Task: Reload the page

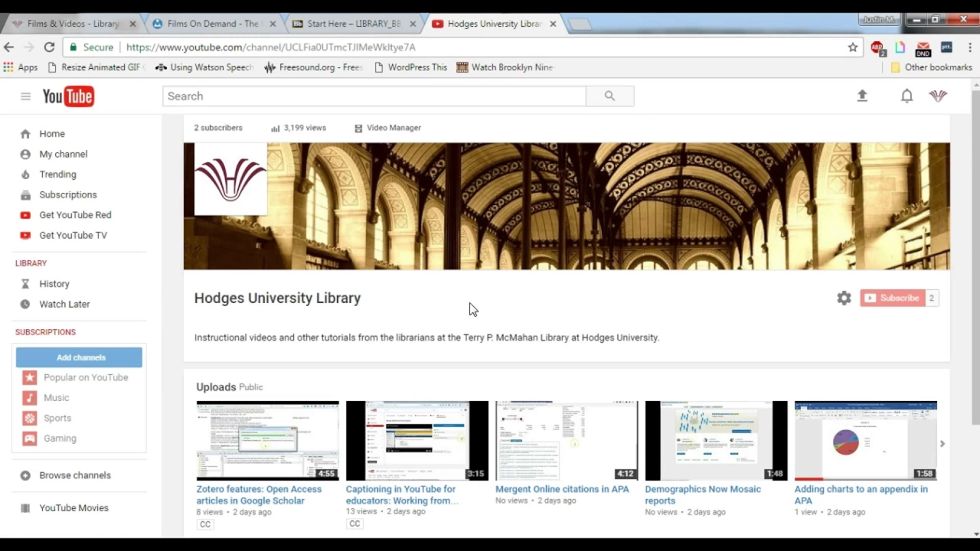Action: point(49,47)
